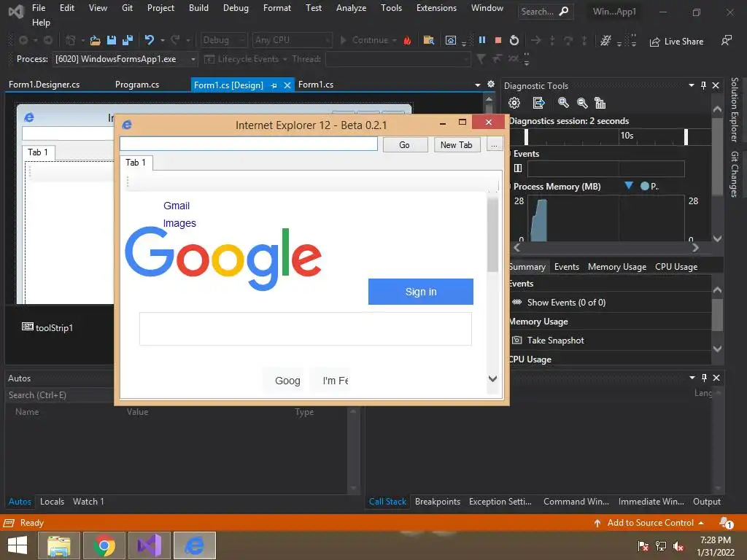
Task: Open the Diagnostic Tools window options dropdown
Action: 692,85
